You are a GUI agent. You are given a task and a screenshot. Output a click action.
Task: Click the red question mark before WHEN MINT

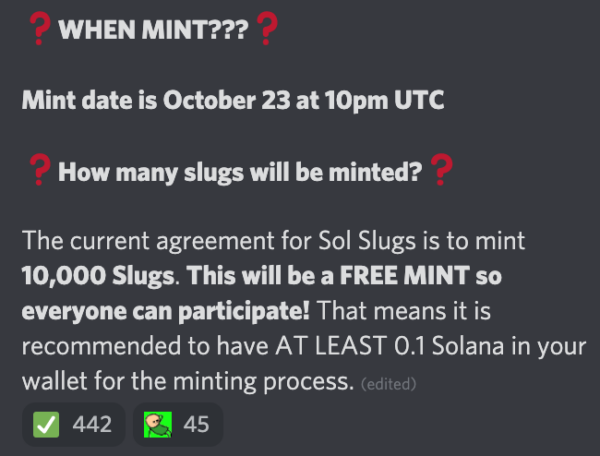click(x=39, y=28)
